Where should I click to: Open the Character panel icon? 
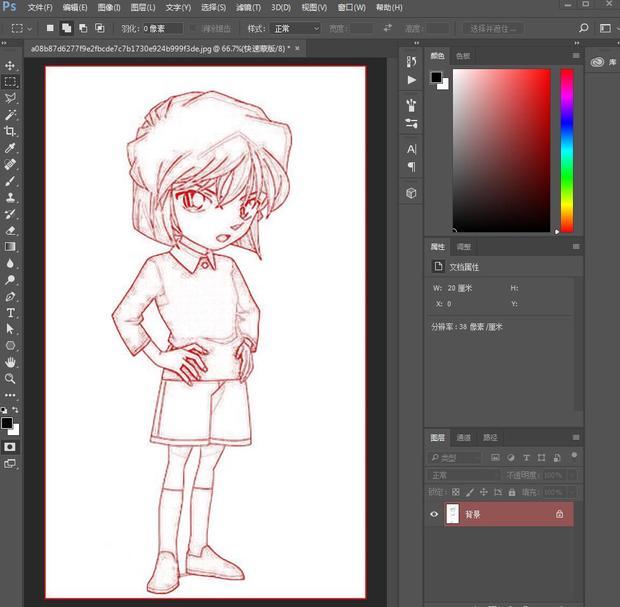point(411,149)
